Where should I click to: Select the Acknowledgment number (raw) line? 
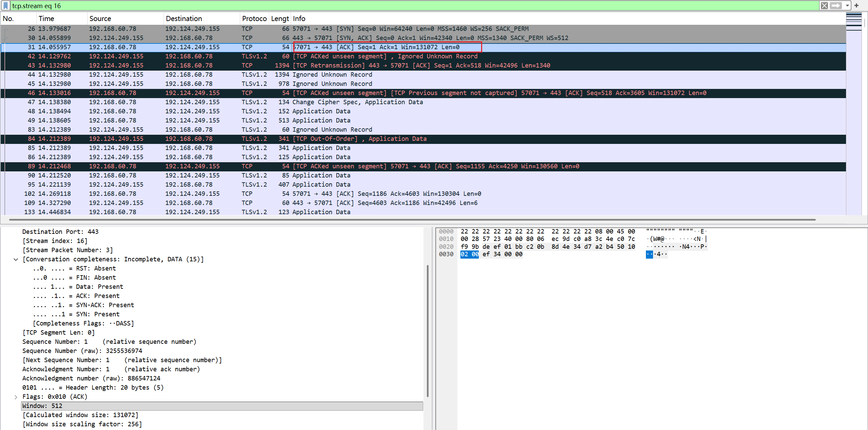92,378
